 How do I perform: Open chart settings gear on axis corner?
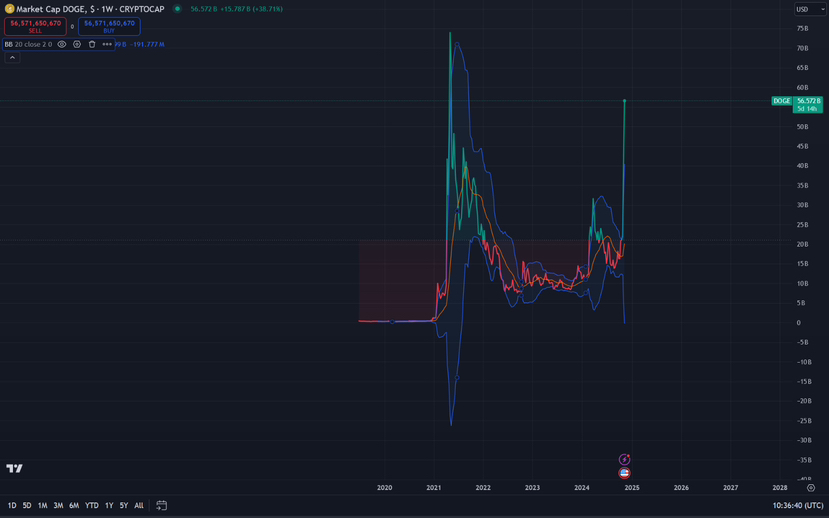coord(810,487)
